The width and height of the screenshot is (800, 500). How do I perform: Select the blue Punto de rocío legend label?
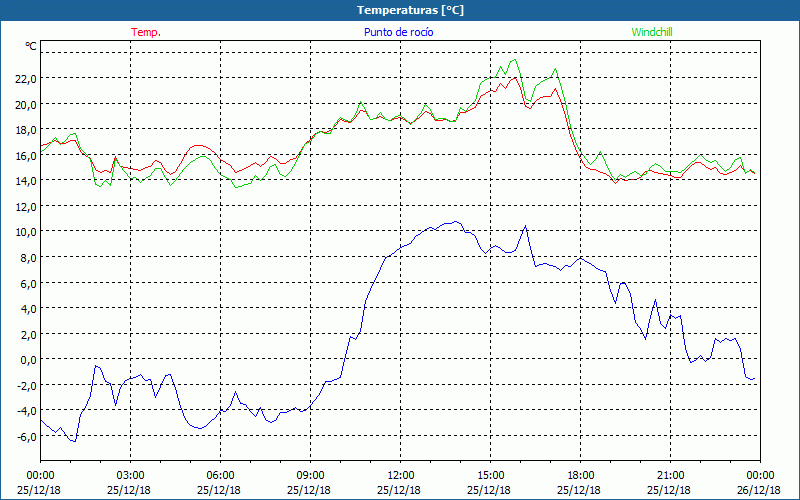tap(398, 32)
